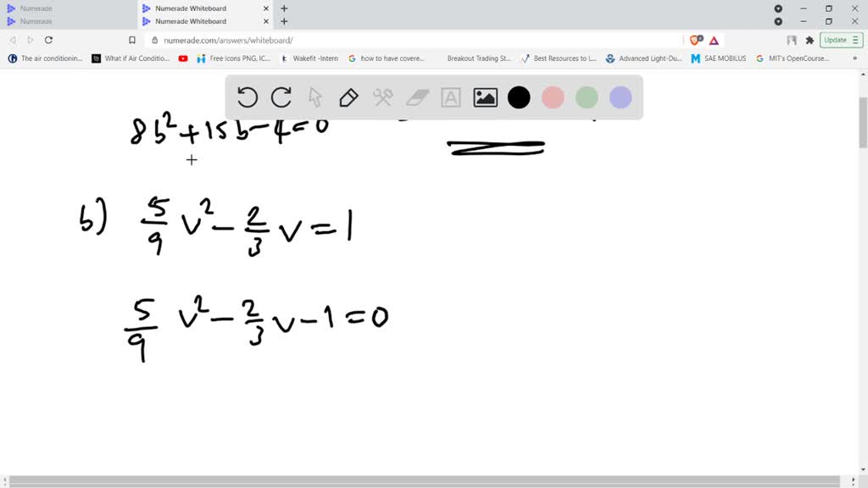Click the Redo icon
Screen dimensions: 868x488
pyautogui.click(x=281, y=97)
